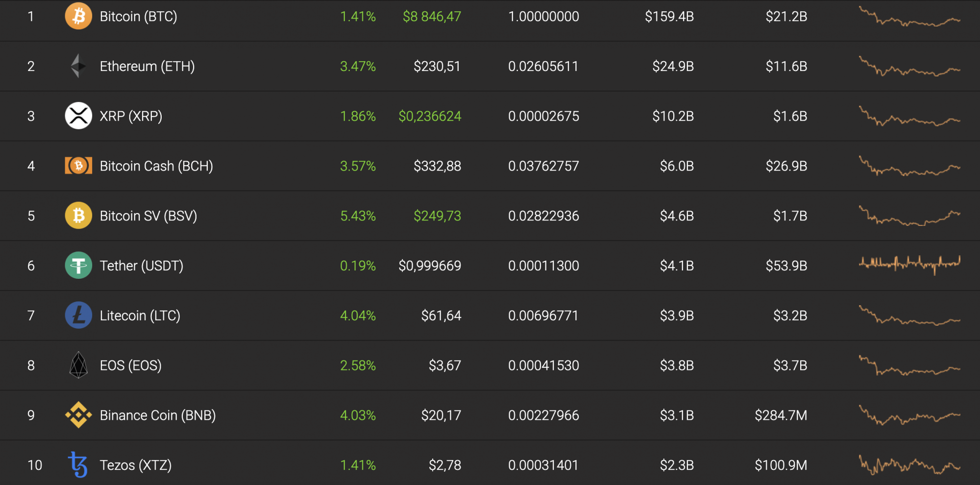
Task: View the Tether price sparkline chart
Action: (x=909, y=265)
